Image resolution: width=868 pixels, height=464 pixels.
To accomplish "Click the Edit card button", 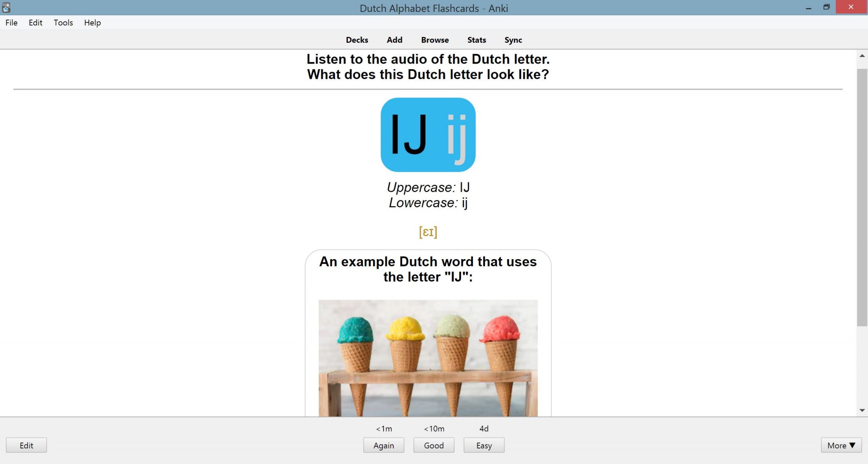I will tap(26, 445).
